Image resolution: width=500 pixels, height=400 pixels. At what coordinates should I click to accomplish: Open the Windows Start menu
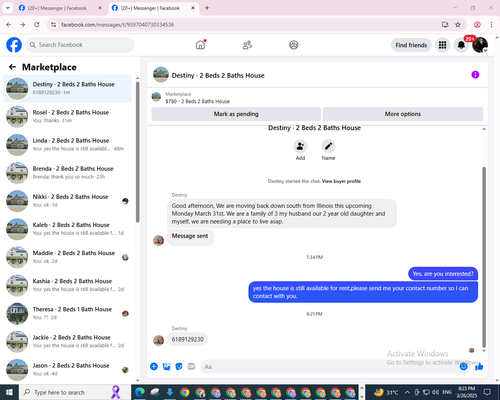(x=9, y=392)
